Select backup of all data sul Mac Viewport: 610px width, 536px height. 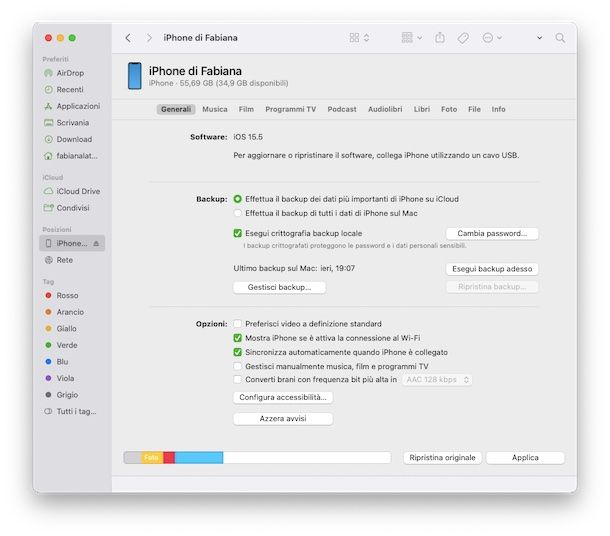237,213
